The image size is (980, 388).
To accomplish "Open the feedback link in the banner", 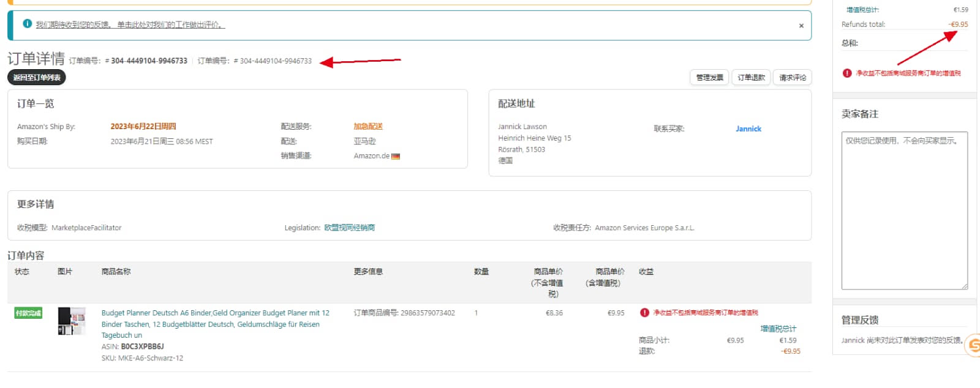I will pyautogui.click(x=130, y=25).
